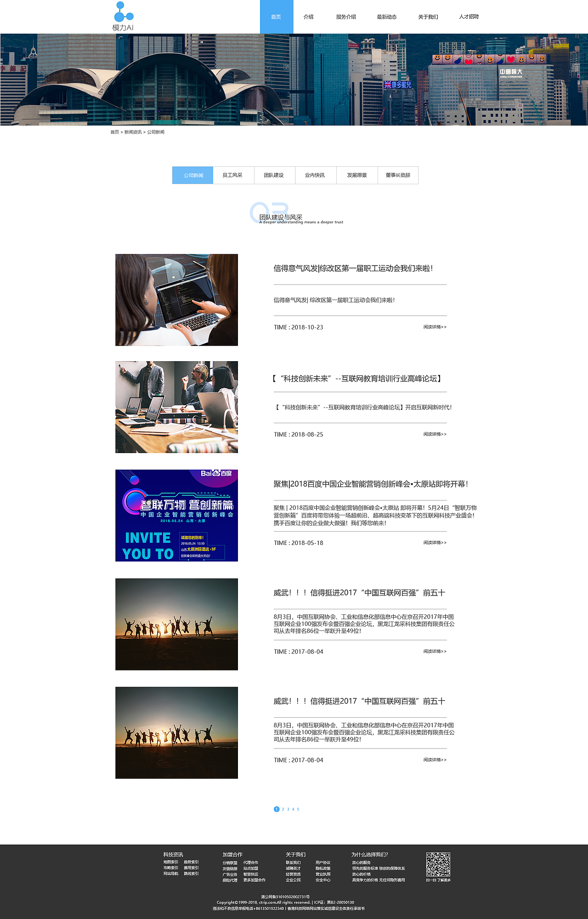Click 公司新闻 in the breadcrumb
588x919 pixels.
coord(156,132)
